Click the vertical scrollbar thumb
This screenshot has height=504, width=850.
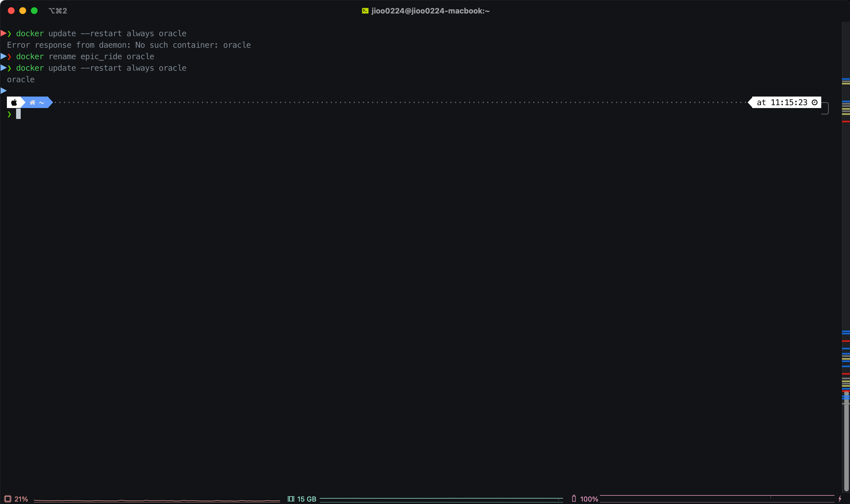[846, 442]
